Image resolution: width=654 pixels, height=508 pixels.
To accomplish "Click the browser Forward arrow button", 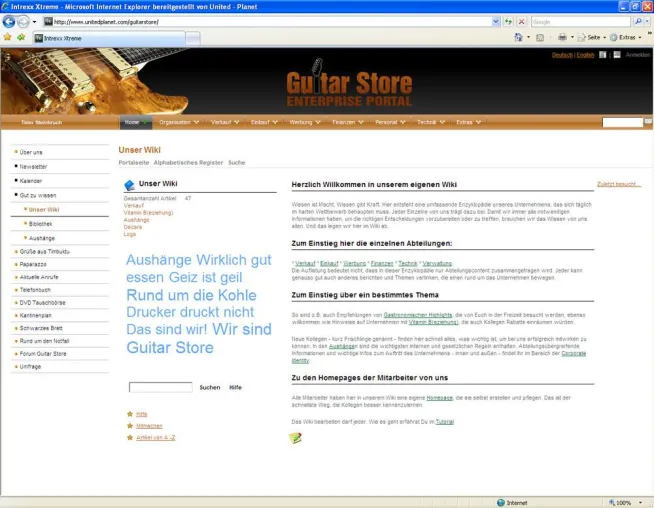I will 23,21.
